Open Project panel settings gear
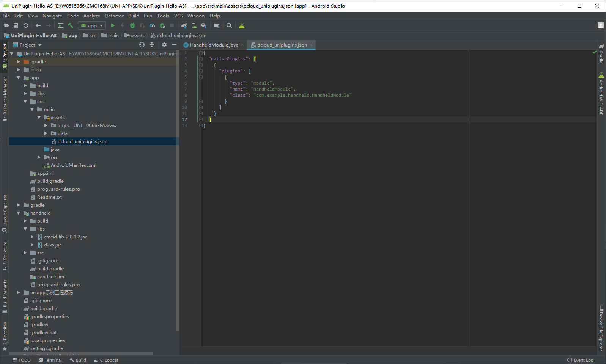The image size is (606, 364). tap(164, 45)
